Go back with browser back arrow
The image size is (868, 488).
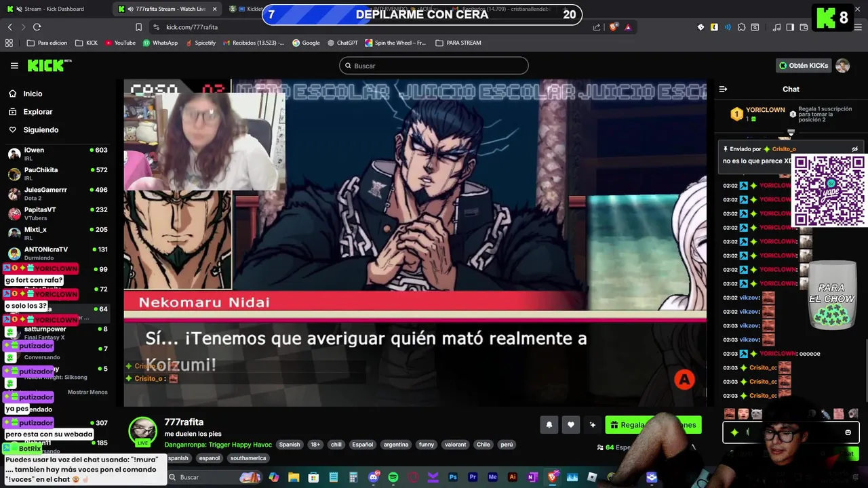click(9, 27)
